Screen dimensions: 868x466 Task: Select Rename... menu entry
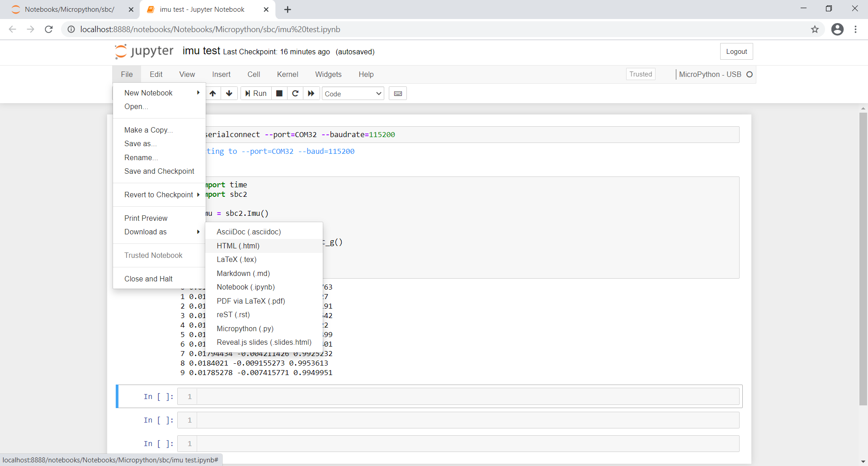tap(159, 157)
